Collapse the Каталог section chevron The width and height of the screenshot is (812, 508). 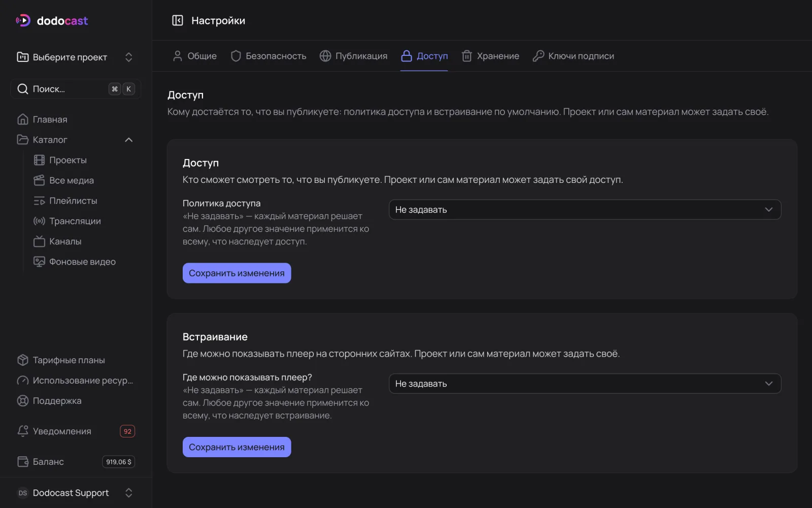[129, 140]
